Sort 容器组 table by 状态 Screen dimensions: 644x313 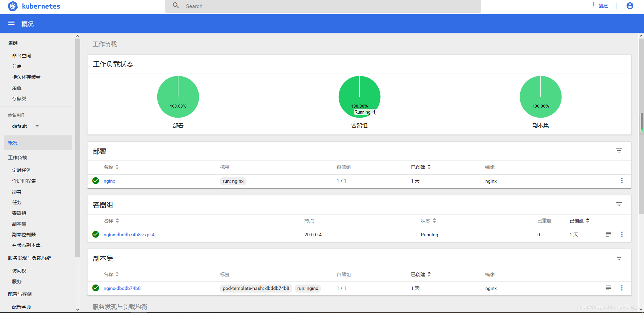[x=428, y=221]
